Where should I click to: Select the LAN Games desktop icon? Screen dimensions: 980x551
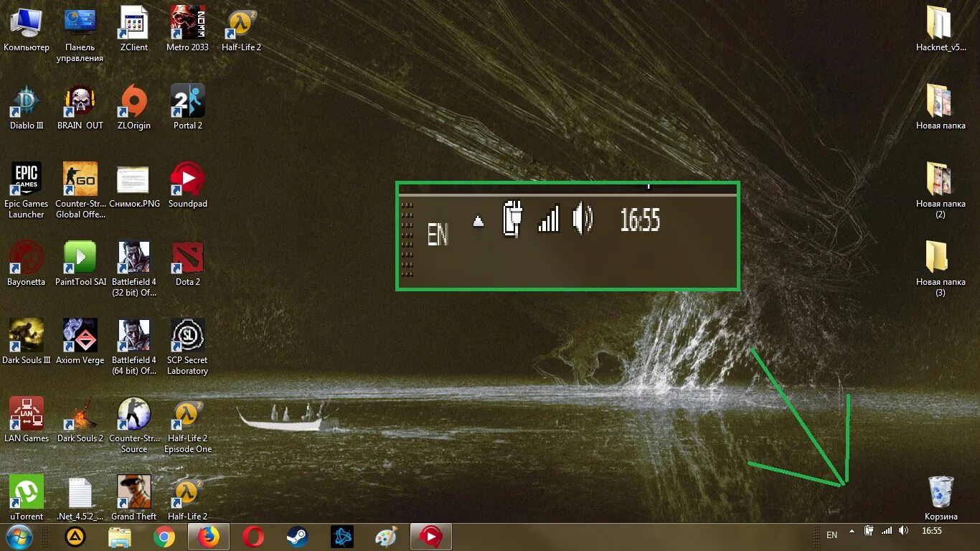click(27, 420)
